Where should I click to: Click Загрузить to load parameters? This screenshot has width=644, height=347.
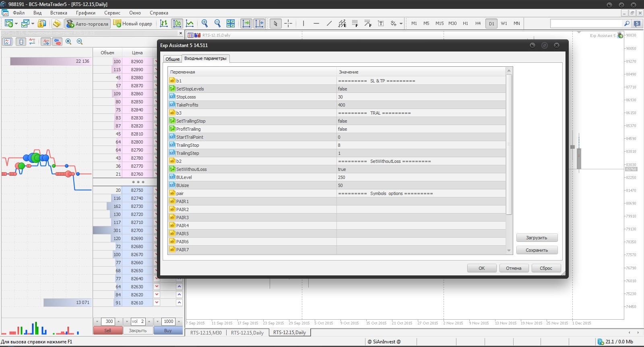pyautogui.click(x=537, y=238)
